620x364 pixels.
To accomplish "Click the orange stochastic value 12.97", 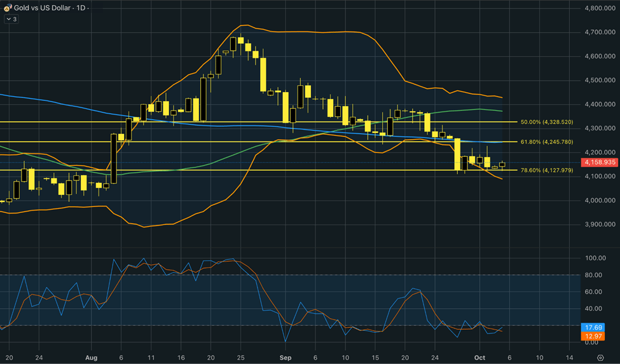I will click(x=593, y=336).
